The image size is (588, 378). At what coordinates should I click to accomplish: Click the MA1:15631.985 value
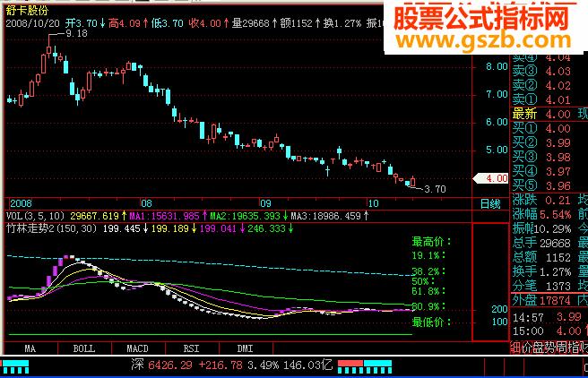164,216
